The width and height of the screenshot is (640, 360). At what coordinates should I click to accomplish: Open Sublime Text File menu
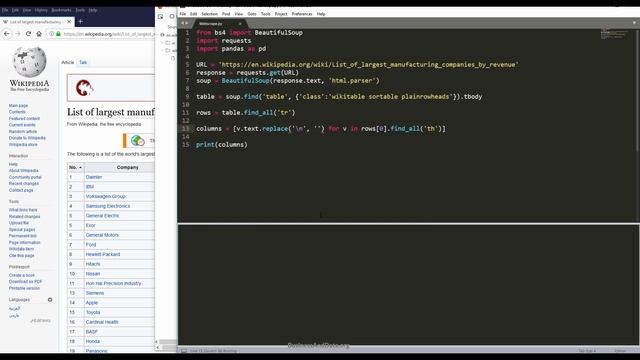click(183, 14)
